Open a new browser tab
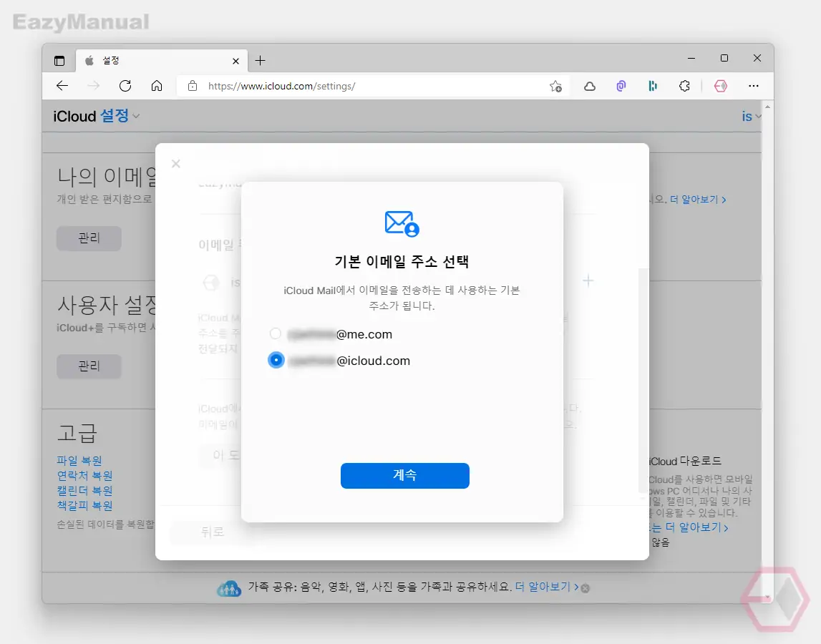Screen dimensions: 821x644 [261, 61]
